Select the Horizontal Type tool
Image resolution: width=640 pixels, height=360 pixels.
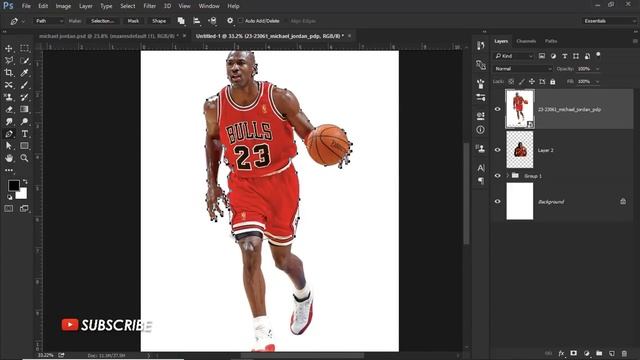pos(24,134)
